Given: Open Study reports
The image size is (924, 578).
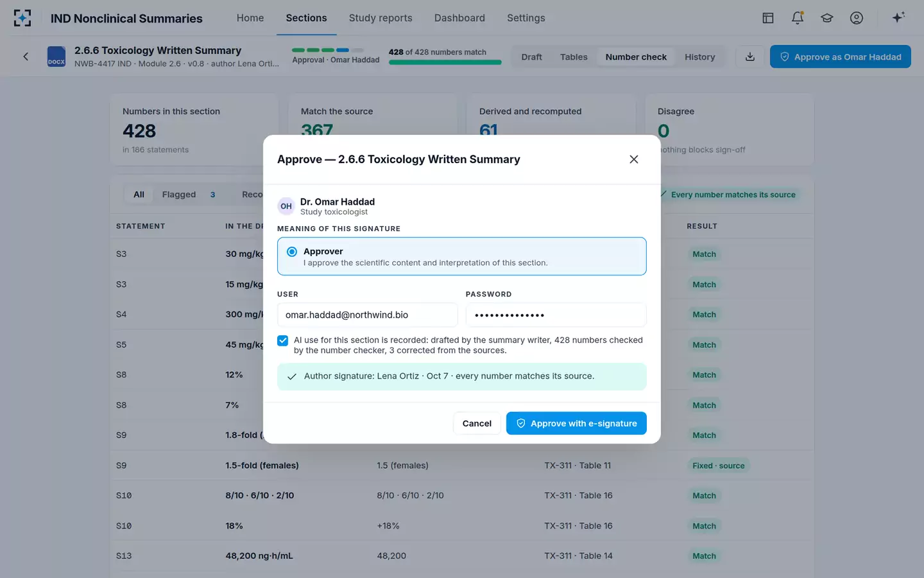Looking at the screenshot, I should (381, 18).
